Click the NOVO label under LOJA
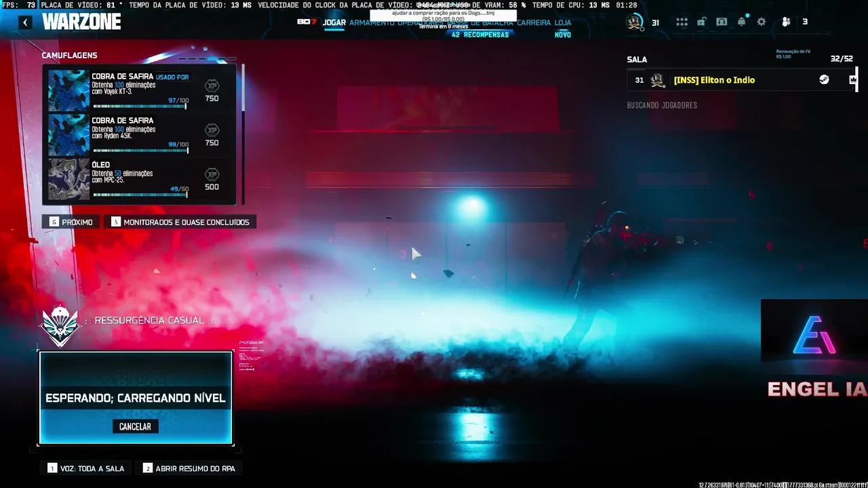868x488 pixels. [x=563, y=35]
